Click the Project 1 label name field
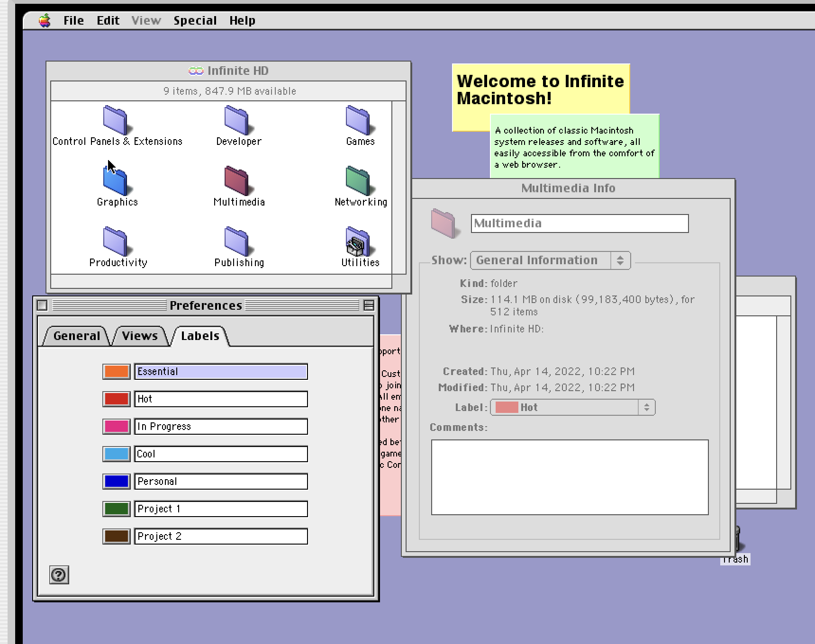The height and width of the screenshot is (644, 815). [x=221, y=509]
